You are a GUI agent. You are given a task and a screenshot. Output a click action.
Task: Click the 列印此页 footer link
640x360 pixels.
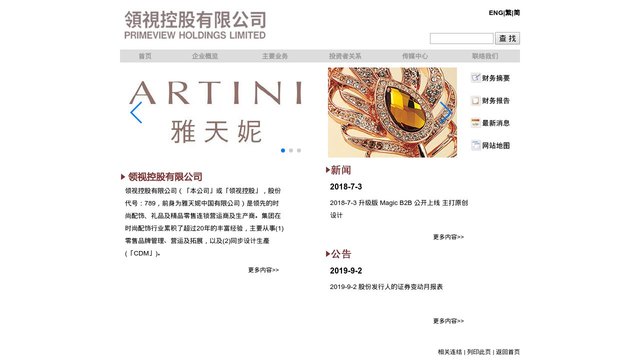(x=479, y=352)
